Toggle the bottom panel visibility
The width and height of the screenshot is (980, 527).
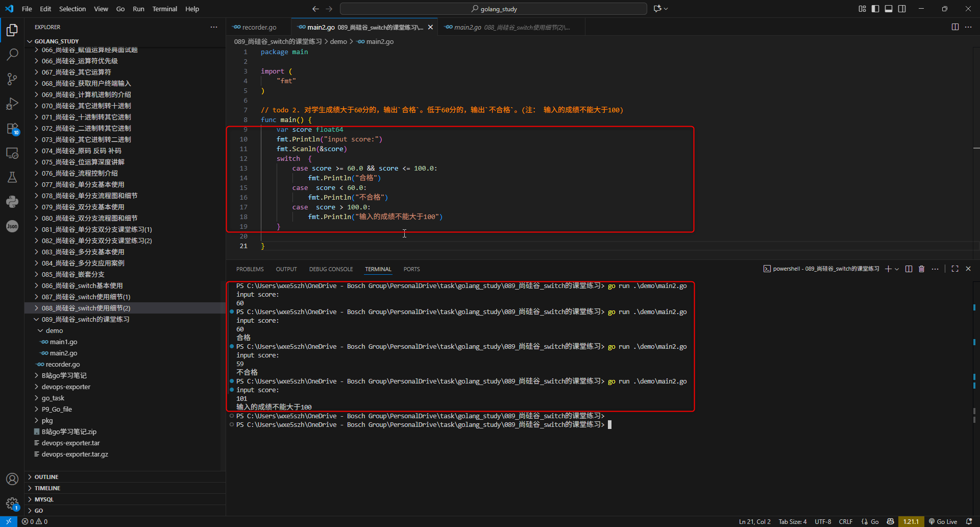pos(889,9)
